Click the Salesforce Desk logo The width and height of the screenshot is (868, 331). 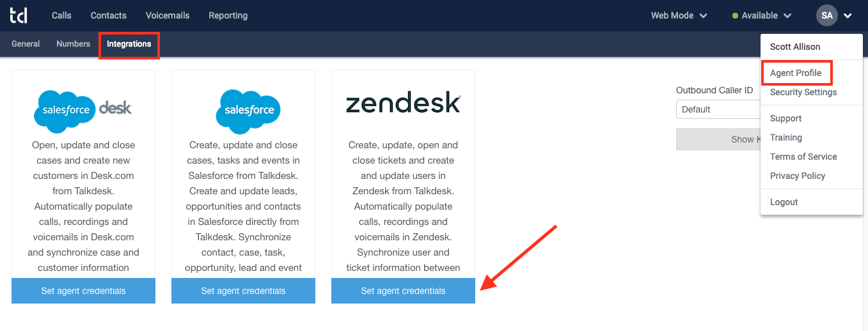(83, 109)
